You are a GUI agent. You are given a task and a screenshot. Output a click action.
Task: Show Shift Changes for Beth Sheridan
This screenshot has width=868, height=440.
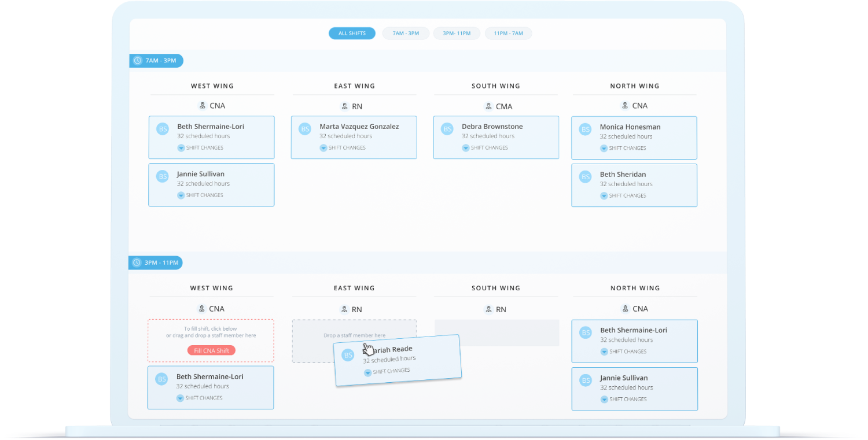pos(604,196)
